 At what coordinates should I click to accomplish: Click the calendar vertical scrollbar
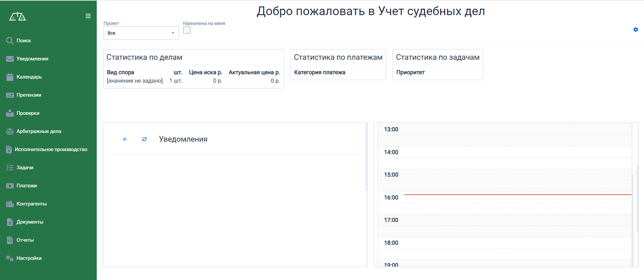[x=637, y=198]
